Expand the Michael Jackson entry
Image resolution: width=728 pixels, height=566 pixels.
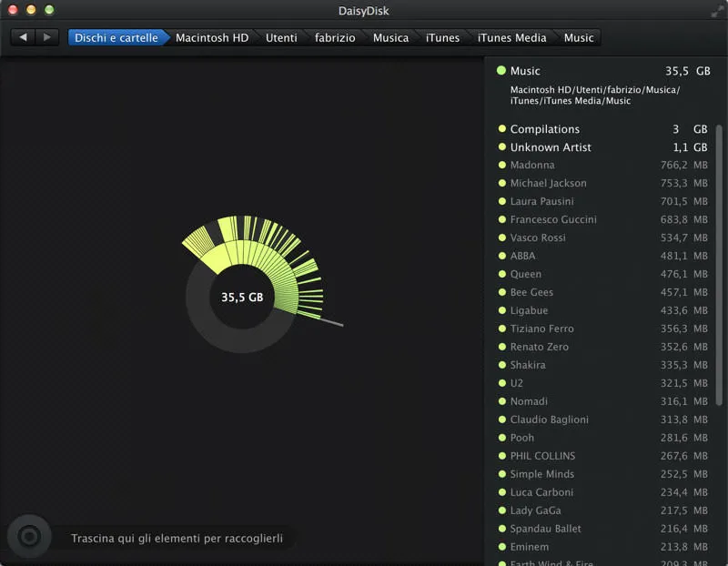click(551, 183)
